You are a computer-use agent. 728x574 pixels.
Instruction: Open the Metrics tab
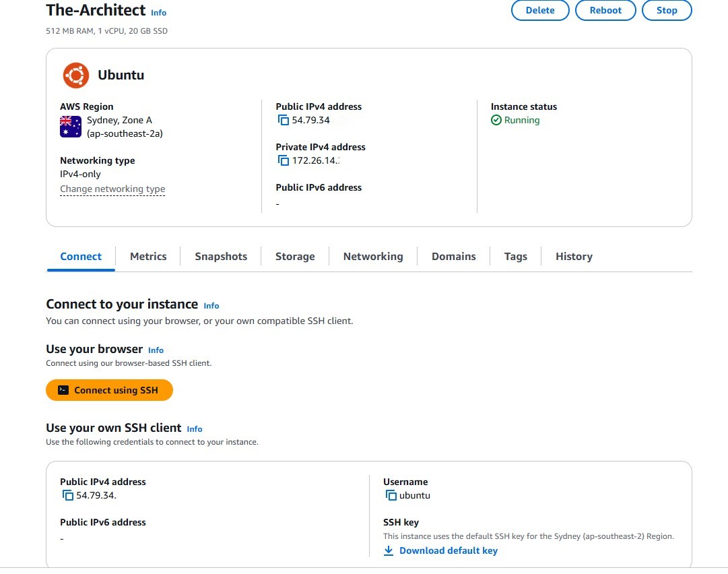click(x=148, y=257)
